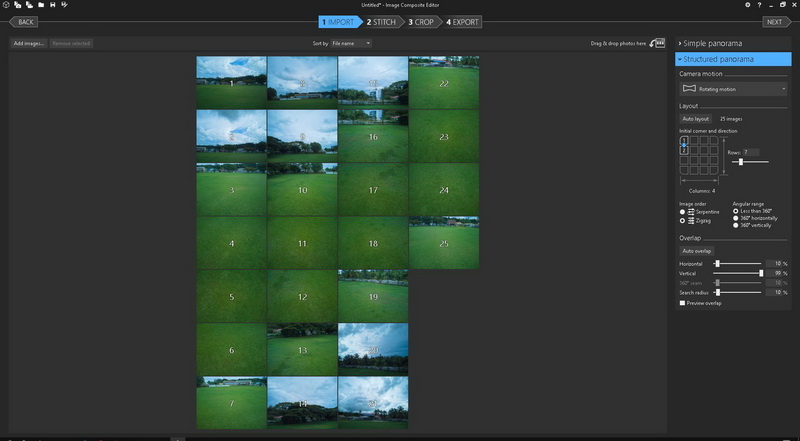Go to the 1 IMPORT step
800x441 pixels.
click(x=340, y=22)
